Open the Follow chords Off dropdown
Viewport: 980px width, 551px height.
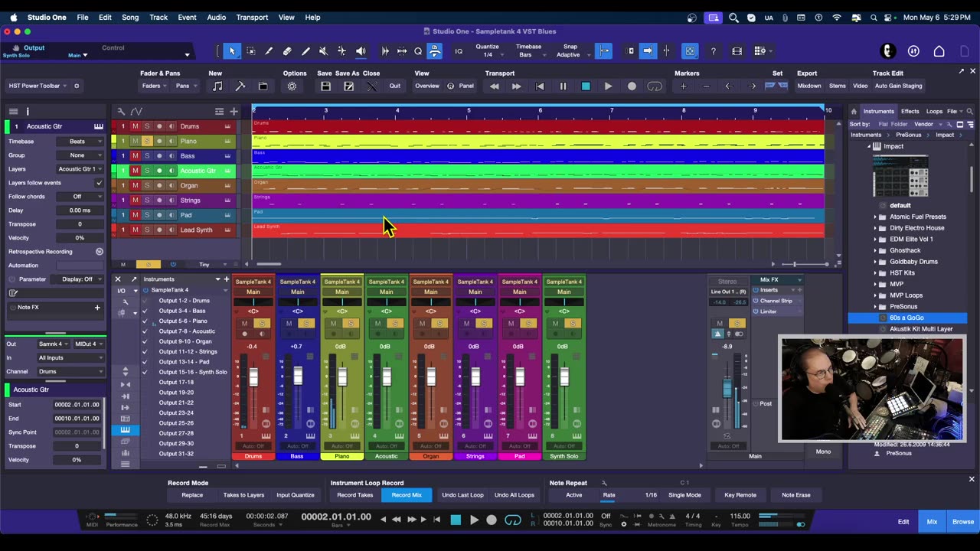point(81,197)
